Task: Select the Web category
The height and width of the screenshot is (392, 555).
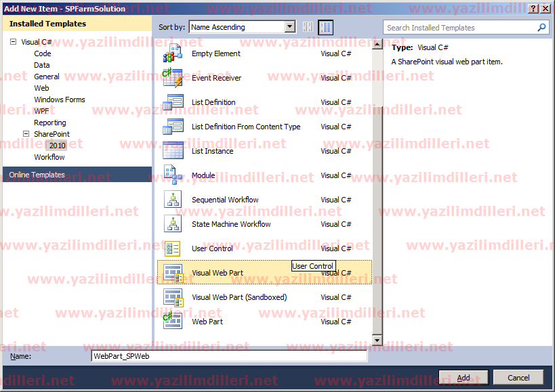Action: pyautogui.click(x=41, y=88)
